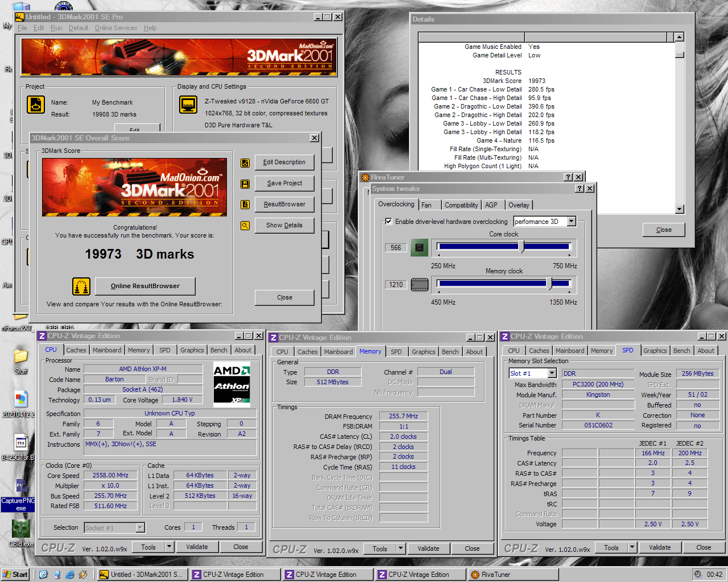Open the Run menu in 3DMark2001
This screenshot has height=582, width=728.
point(56,28)
